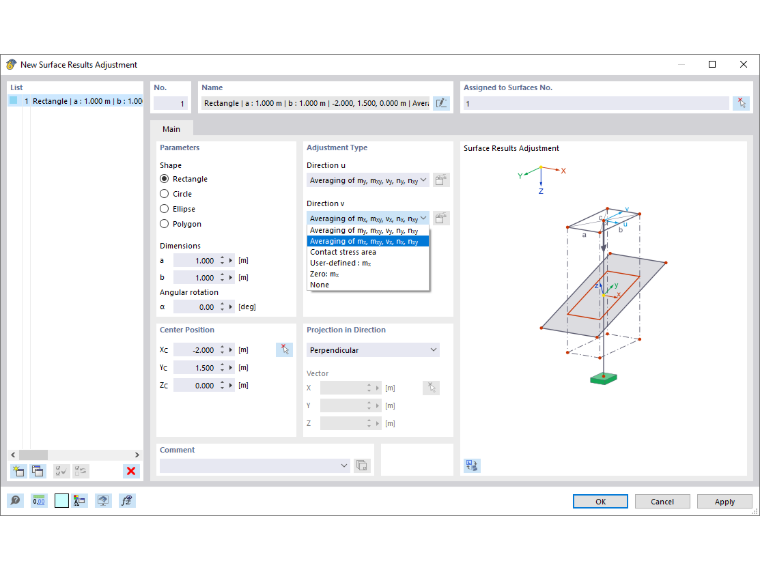Choose Contact stress area option
The image size is (760, 570).
click(368, 252)
